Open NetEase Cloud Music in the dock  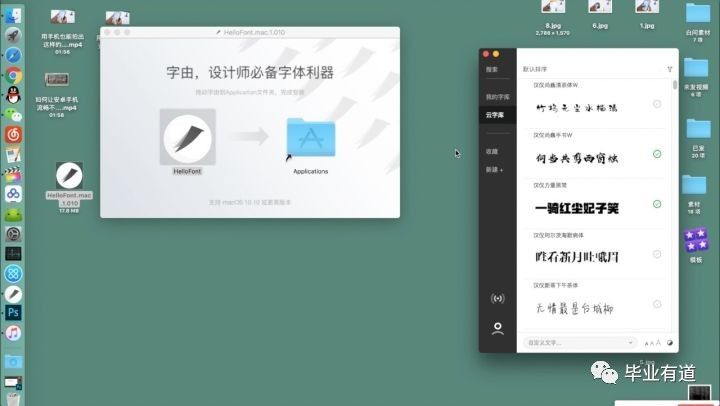(13, 135)
